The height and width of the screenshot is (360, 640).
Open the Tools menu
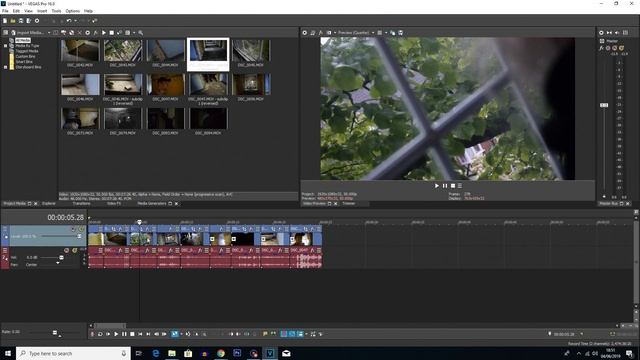click(x=56, y=11)
